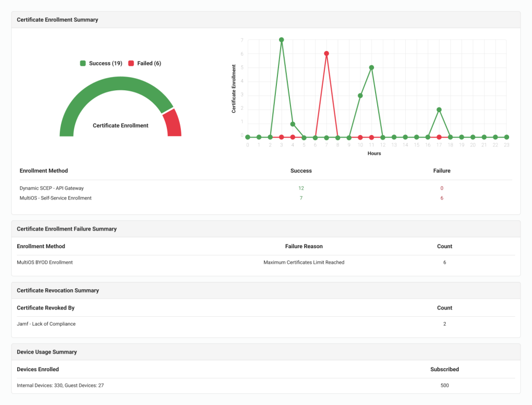Click the Device Usage Summary panel header
The width and height of the screenshot is (532, 405).
(x=47, y=352)
